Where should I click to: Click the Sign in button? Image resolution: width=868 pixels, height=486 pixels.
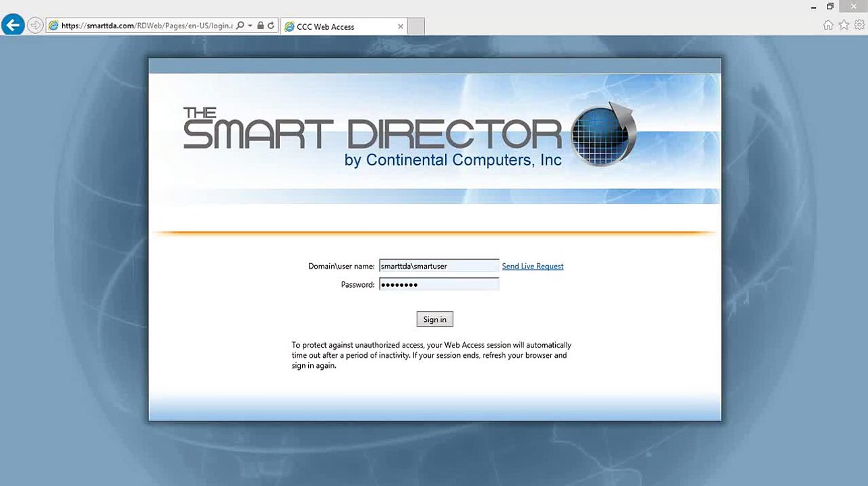(434, 319)
